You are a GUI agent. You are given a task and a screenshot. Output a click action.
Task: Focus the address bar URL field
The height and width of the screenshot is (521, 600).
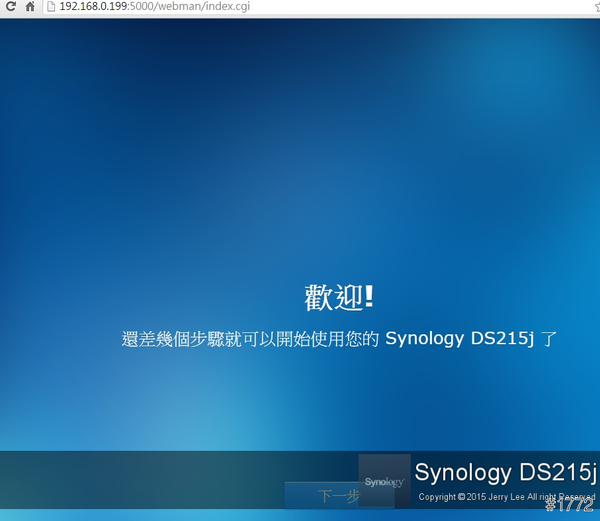pyautogui.click(x=300, y=7)
